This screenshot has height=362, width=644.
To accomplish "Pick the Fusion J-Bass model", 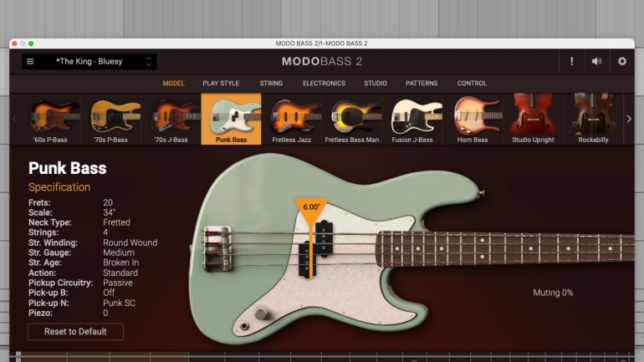I will pos(412,119).
